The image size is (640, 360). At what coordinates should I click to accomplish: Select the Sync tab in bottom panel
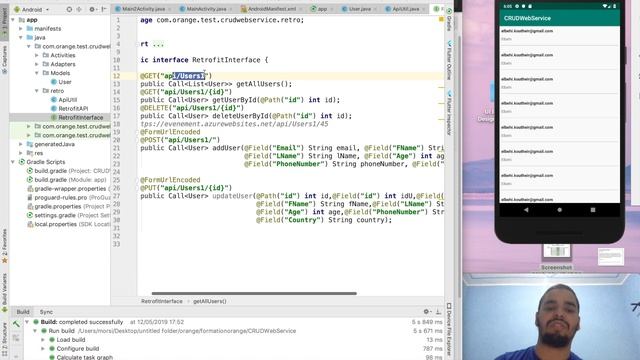point(46,312)
